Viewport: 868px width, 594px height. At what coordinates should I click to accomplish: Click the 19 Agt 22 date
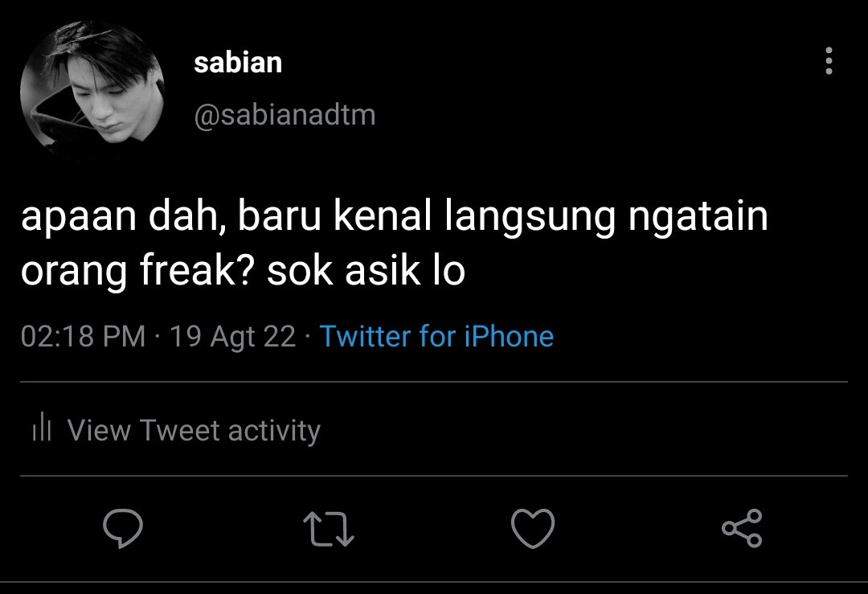232,336
